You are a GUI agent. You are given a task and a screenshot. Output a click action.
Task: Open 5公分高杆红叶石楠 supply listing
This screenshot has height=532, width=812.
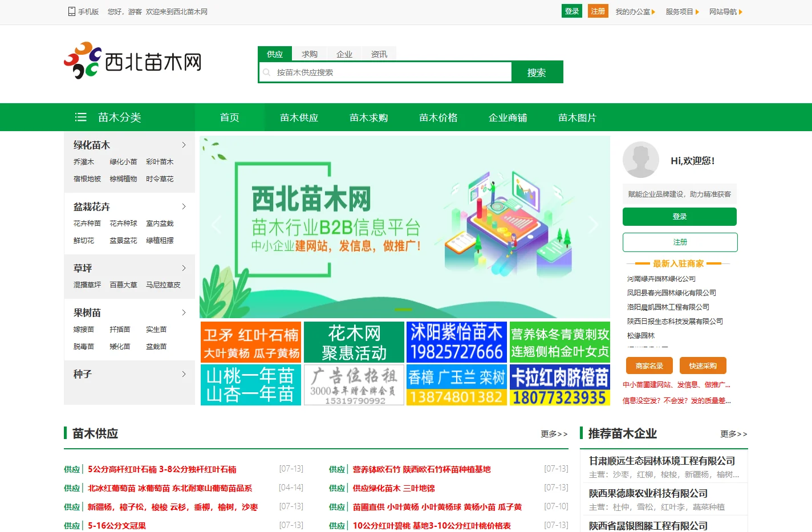click(162, 469)
